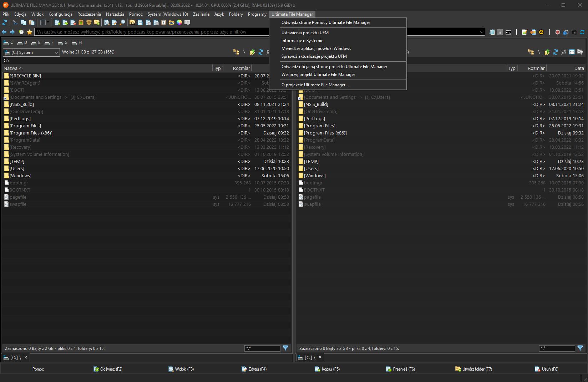The image size is (588, 382).
Task: Choose O projekcie Ultimate File Manager
Action: pyautogui.click(x=338, y=85)
